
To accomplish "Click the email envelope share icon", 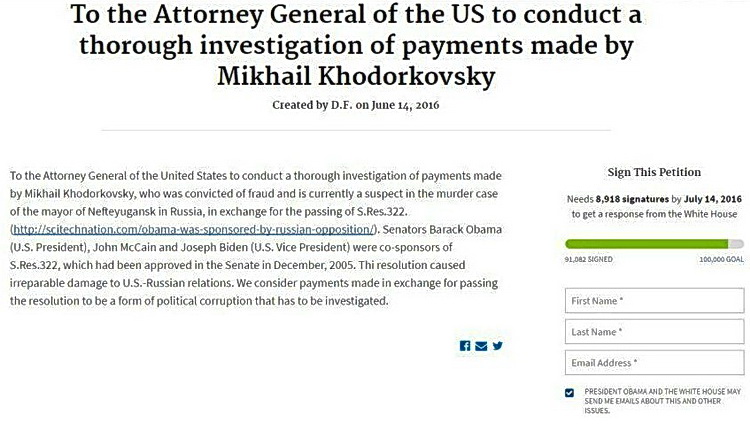I will click(481, 346).
